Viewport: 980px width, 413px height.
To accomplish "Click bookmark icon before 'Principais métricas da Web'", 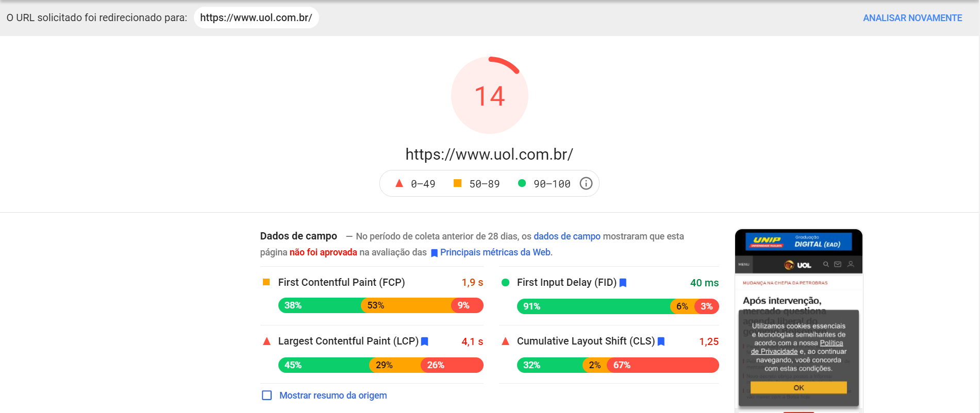I will 434,253.
